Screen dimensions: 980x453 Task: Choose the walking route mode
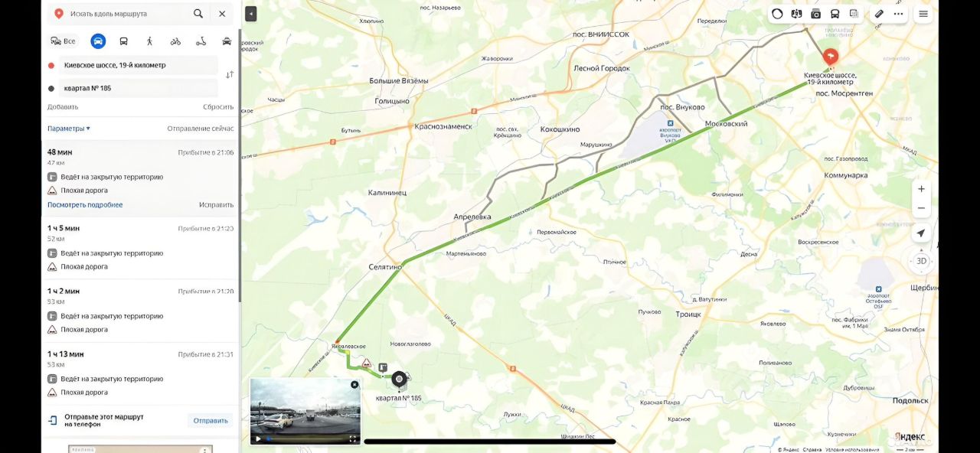pyautogui.click(x=149, y=41)
